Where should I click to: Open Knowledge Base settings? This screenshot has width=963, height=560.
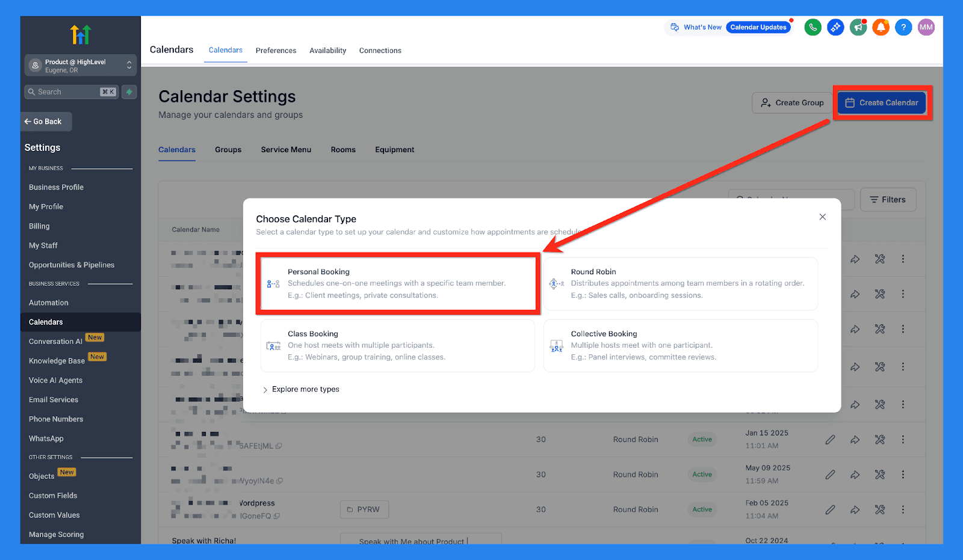57,361
